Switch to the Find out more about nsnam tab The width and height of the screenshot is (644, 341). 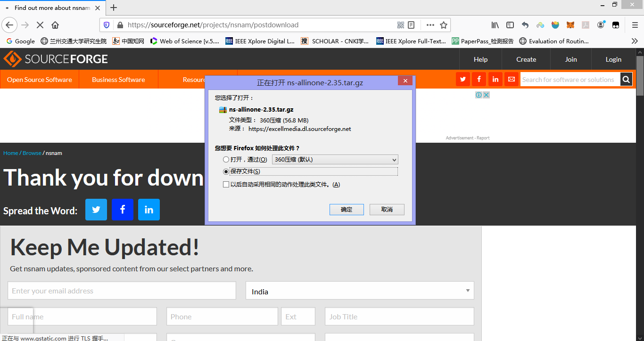52,8
